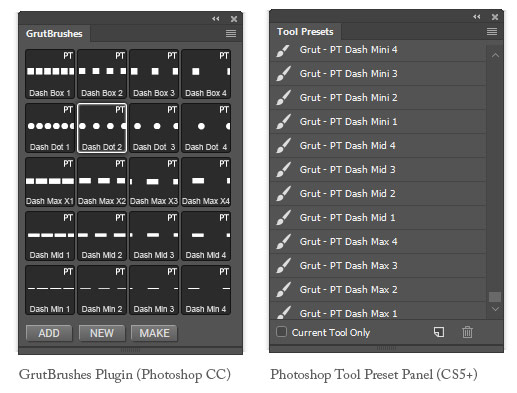Select the Dash Box 1 brush thumbnail
This screenshot has height=393, width=517.
click(50, 74)
